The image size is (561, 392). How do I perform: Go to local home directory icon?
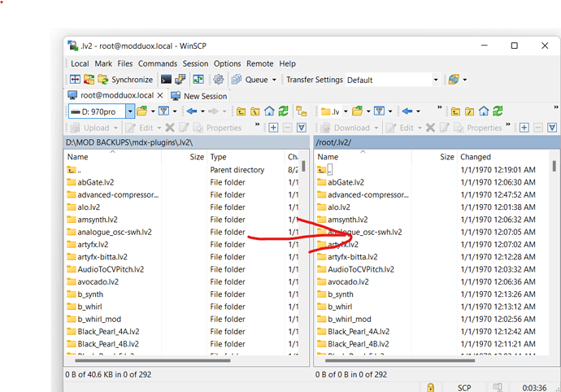click(269, 111)
